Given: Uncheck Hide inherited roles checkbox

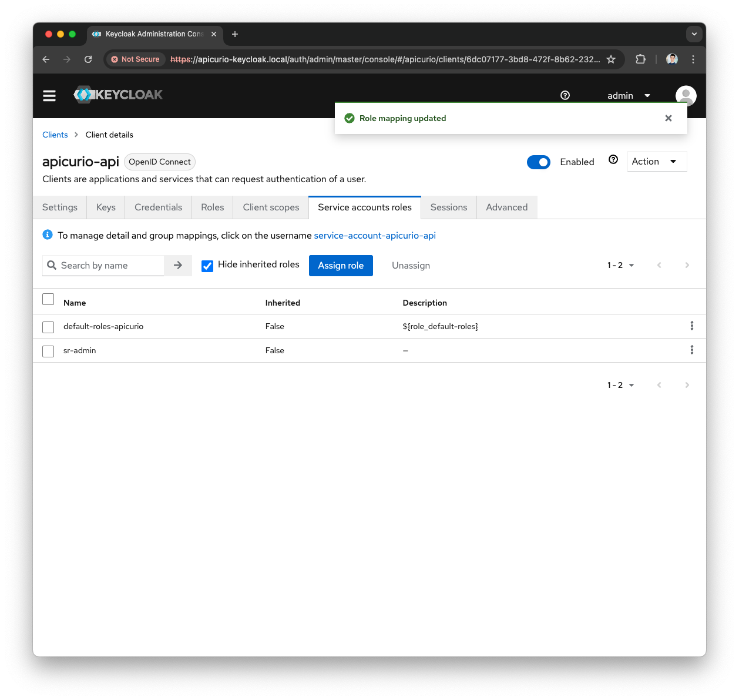Looking at the screenshot, I should (x=207, y=266).
